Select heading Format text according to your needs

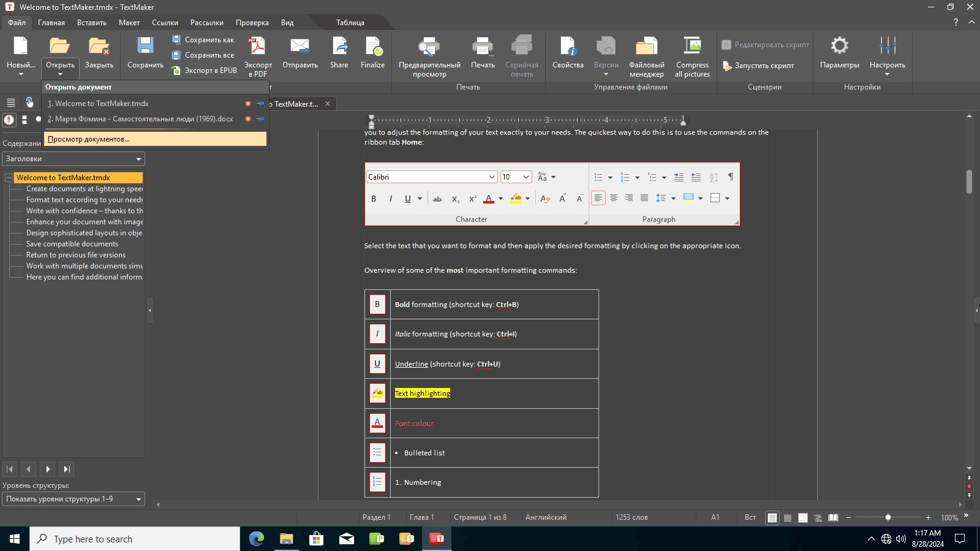pos(85,200)
